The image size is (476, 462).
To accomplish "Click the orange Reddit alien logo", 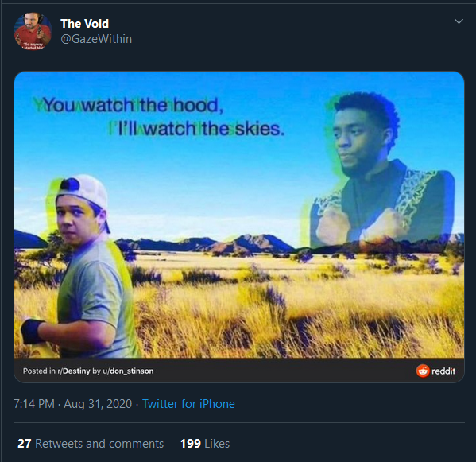I will (x=423, y=371).
